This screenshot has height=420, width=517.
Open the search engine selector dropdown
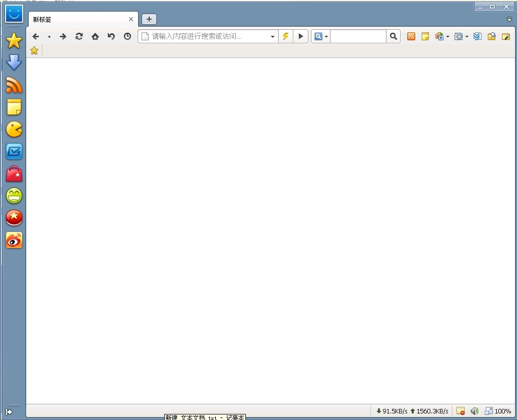[x=320, y=36]
